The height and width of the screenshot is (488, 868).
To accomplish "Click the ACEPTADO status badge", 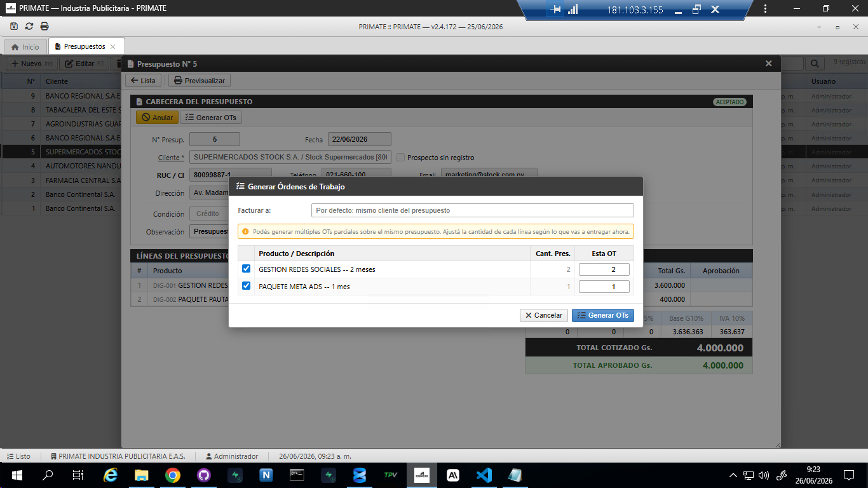I will 730,102.
